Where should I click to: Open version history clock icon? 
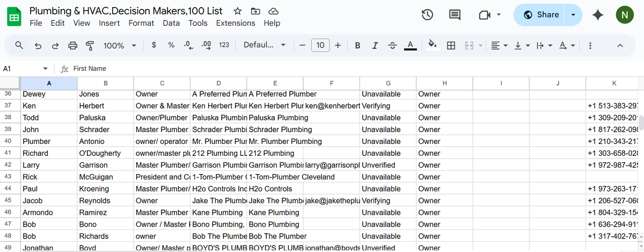coord(427,15)
